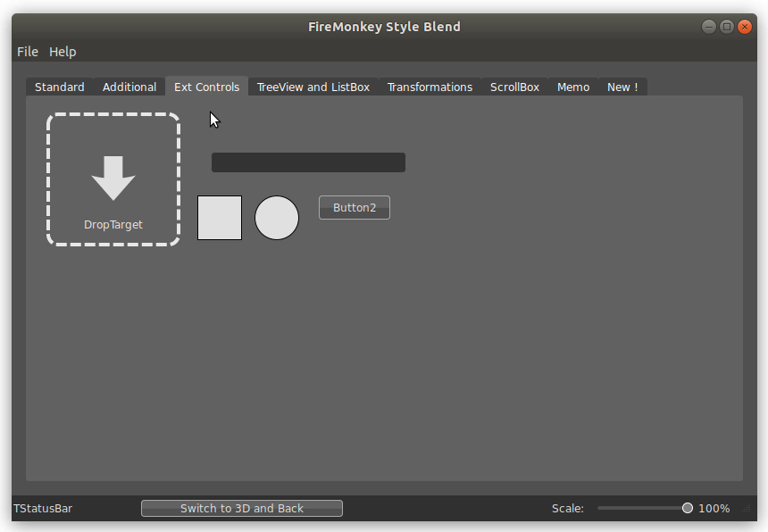768x532 pixels.
Task: Open the Help menu
Action: tap(63, 52)
